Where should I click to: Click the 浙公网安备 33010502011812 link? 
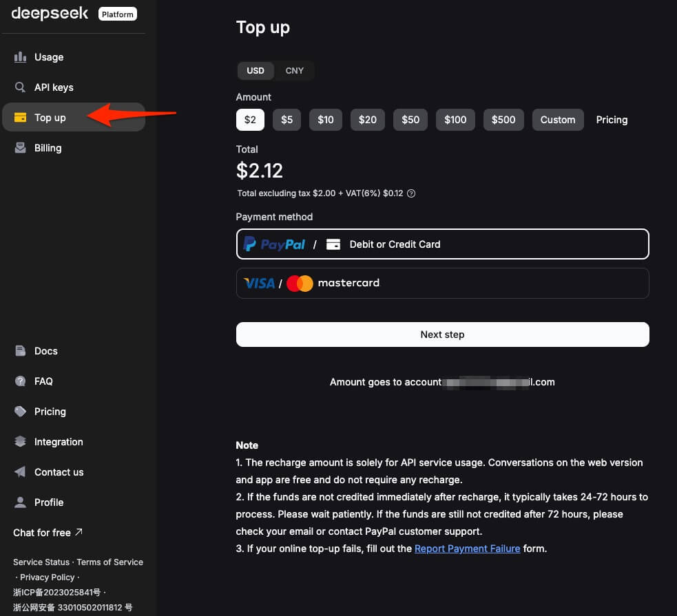pyautogui.click(x=72, y=607)
